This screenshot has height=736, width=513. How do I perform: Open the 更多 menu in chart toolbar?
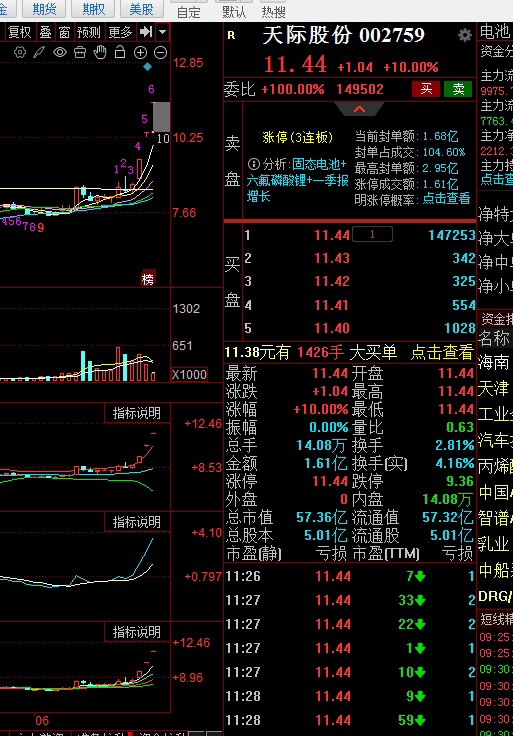coord(120,32)
